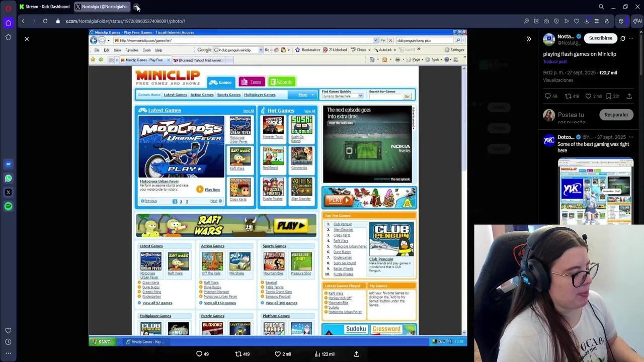The width and height of the screenshot is (644, 362).
Task: Open replies count 49 in side panel
Action: 551,96
